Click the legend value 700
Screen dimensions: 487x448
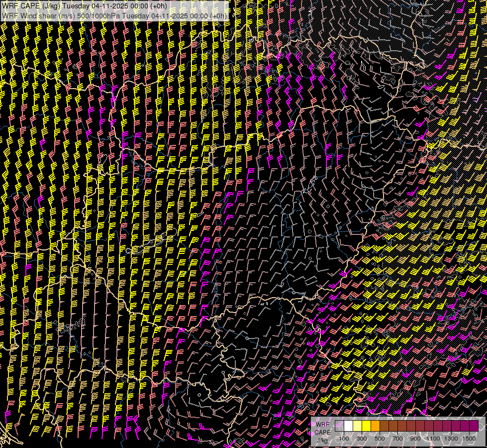coord(397,439)
